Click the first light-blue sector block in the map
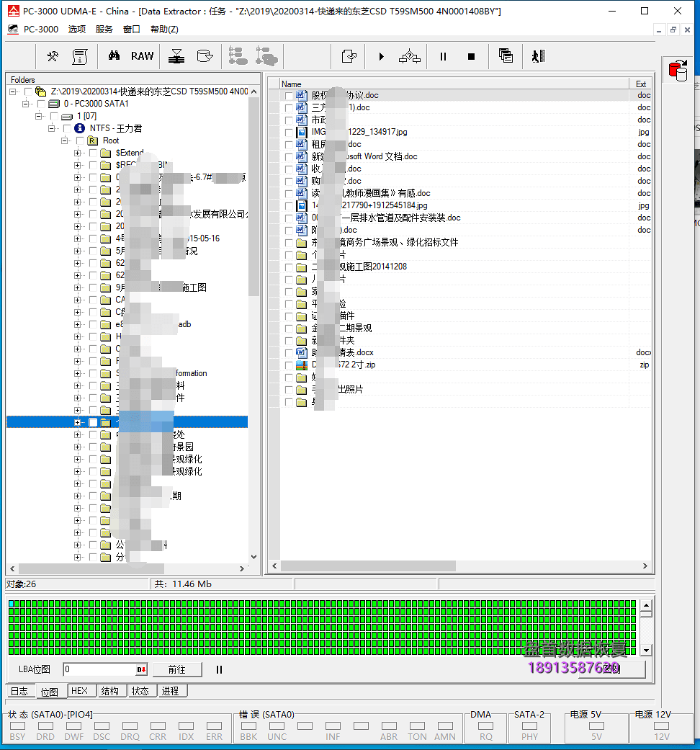The image size is (700, 750). [x=12, y=604]
